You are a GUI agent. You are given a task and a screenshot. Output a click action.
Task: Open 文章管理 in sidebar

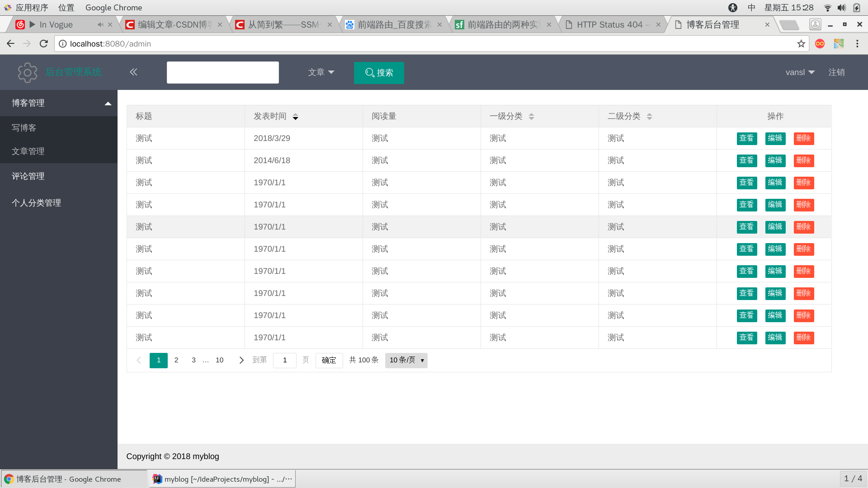point(59,151)
